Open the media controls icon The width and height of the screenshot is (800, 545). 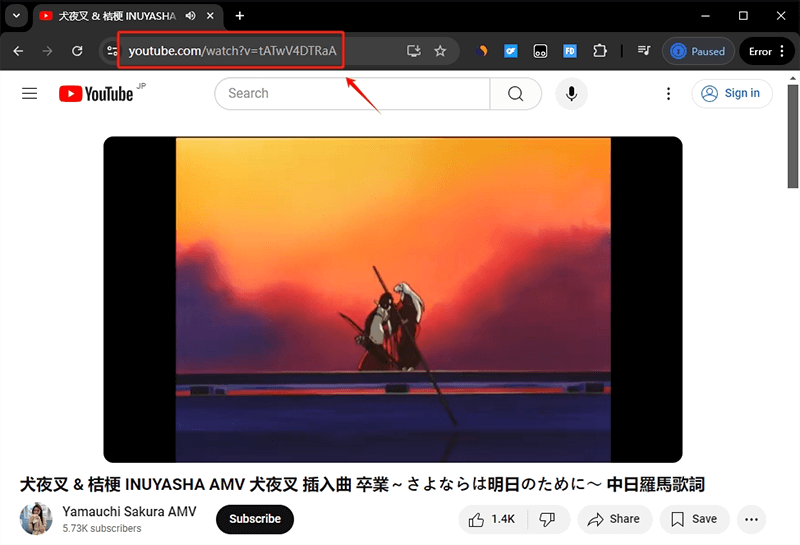644,51
